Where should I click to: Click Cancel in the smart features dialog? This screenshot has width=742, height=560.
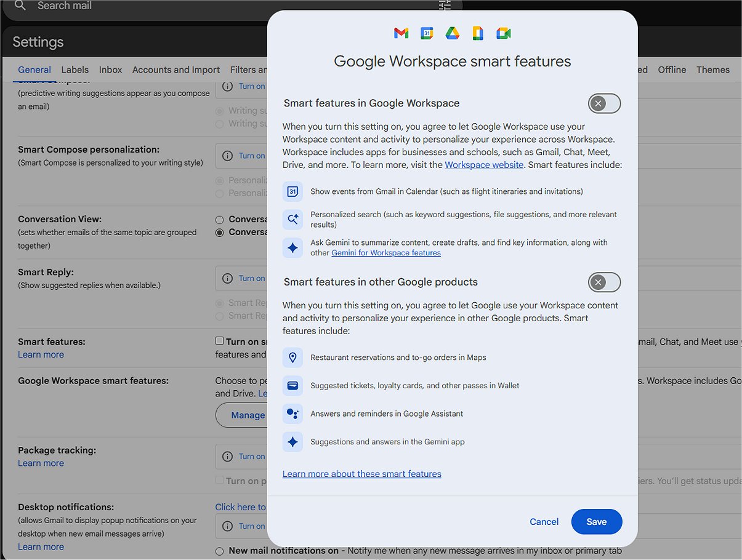(544, 522)
